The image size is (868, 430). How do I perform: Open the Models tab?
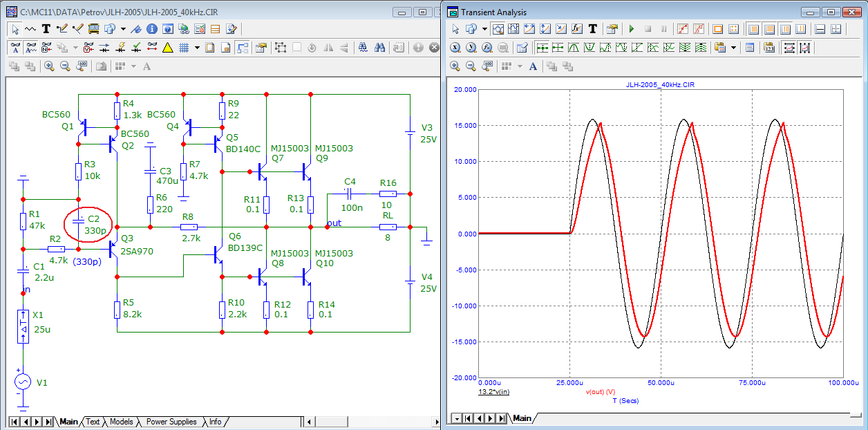[x=122, y=422]
